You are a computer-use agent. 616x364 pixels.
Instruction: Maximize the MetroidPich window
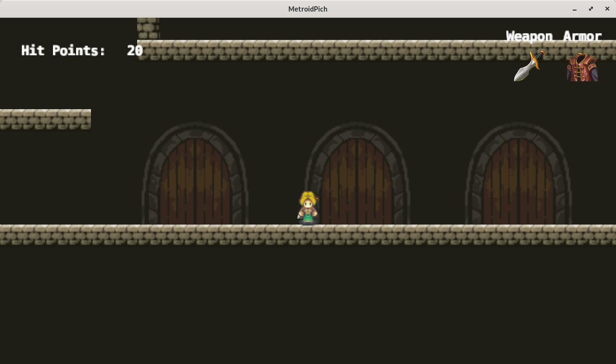[591, 9]
